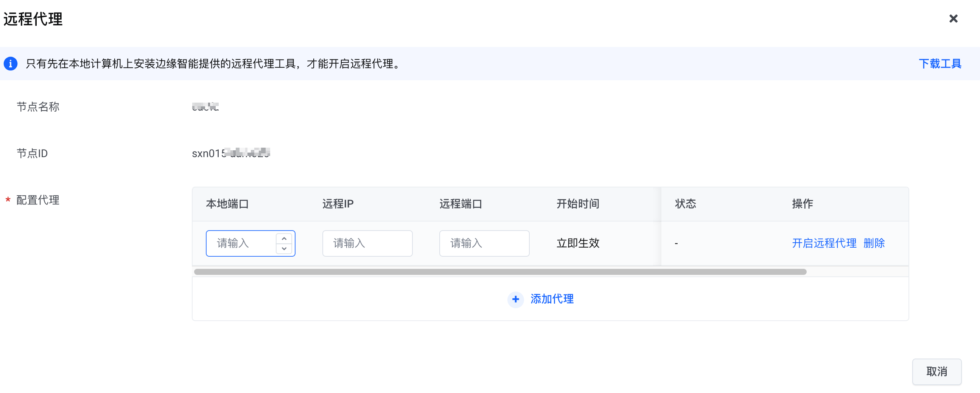Click the 节点ID label
Image resolution: width=980 pixels, height=393 pixels.
pyautogui.click(x=32, y=153)
